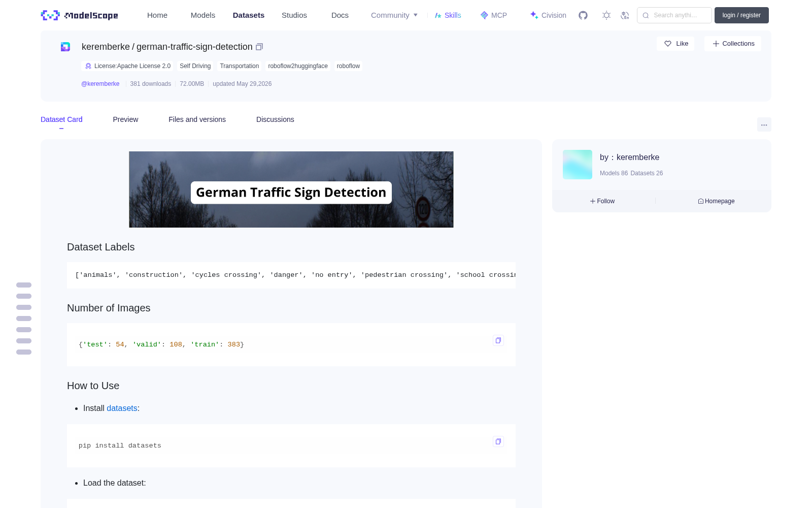Click the datasets hyperlink in Install step
Image resolution: width=812 pixels, height=508 pixels.
tap(122, 408)
